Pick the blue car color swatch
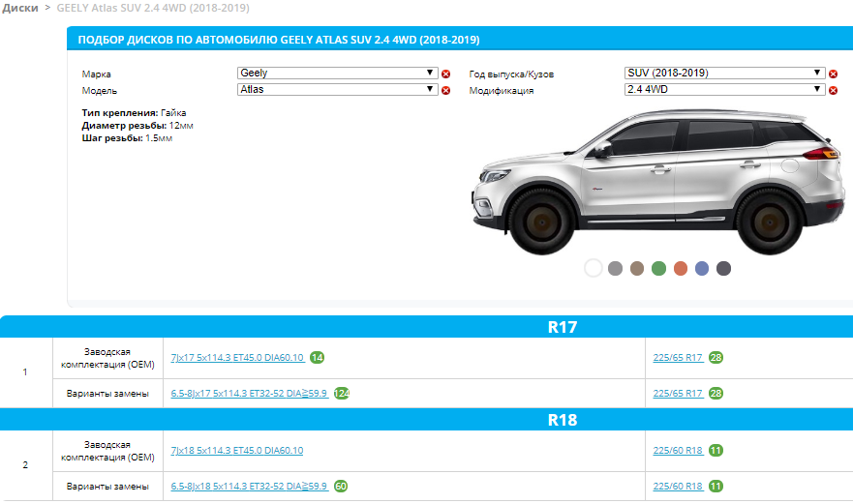The width and height of the screenshot is (853, 504). (702, 268)
